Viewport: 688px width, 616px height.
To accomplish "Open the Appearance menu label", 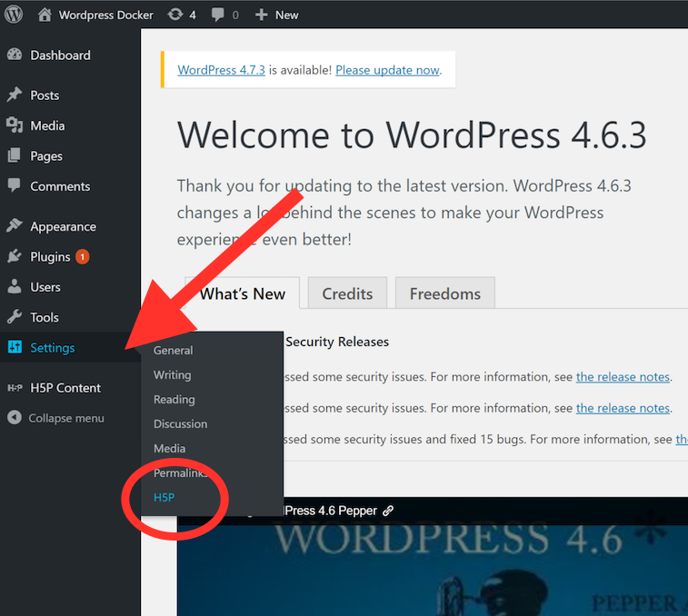I will pos(64,227).
